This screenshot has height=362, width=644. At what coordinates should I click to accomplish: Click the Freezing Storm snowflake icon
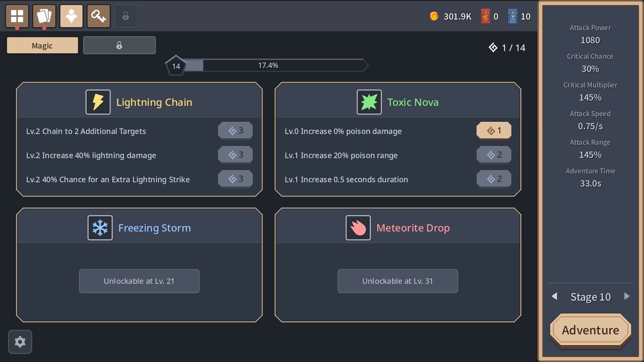(x=100, y=228)
